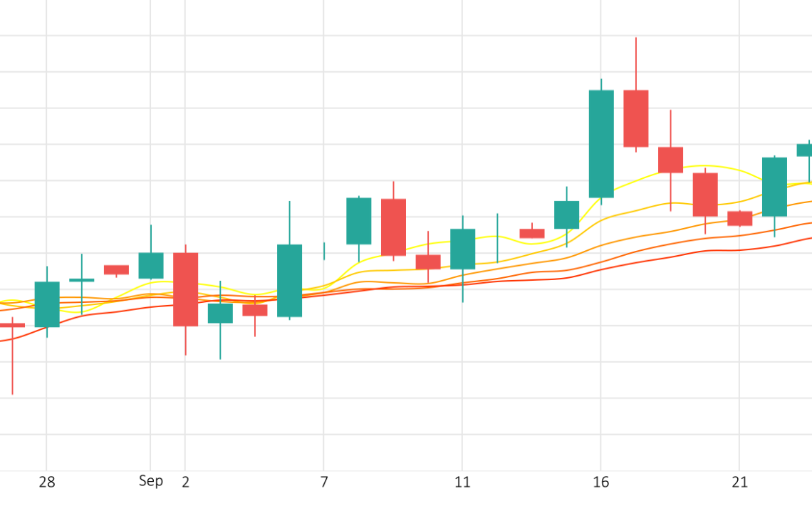Select the large green candle right after date 21
This screenshot has height=506, width=812.
pos(774,187)
